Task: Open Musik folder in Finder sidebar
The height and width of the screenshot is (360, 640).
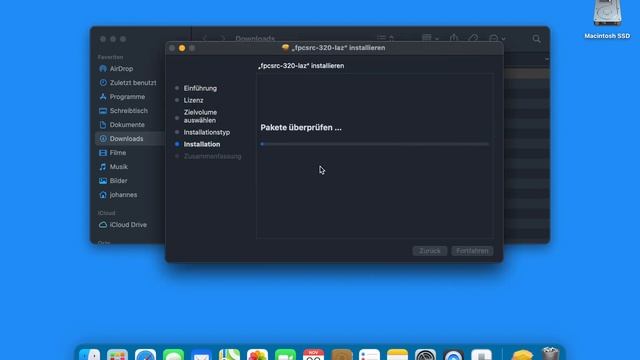Action: [x=113, y=167]
